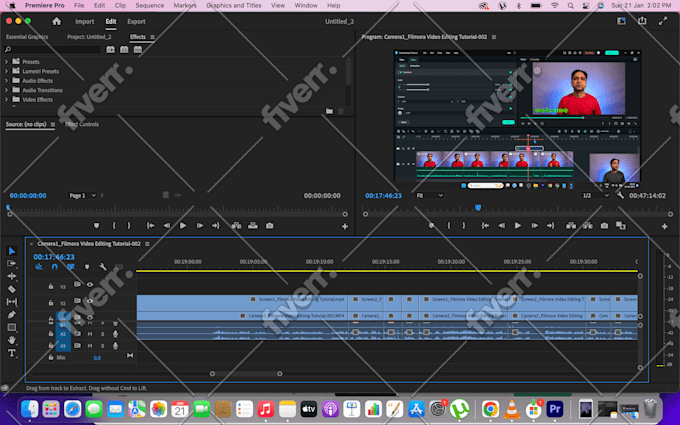Expand the Video Effects folder
Viewport: 680px width, 425px height.
click(x=6, y=100)
